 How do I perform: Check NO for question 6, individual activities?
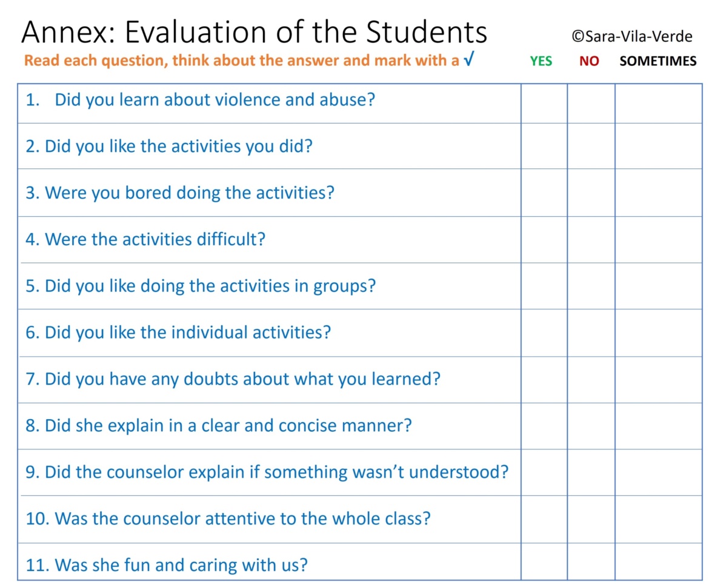591,332
